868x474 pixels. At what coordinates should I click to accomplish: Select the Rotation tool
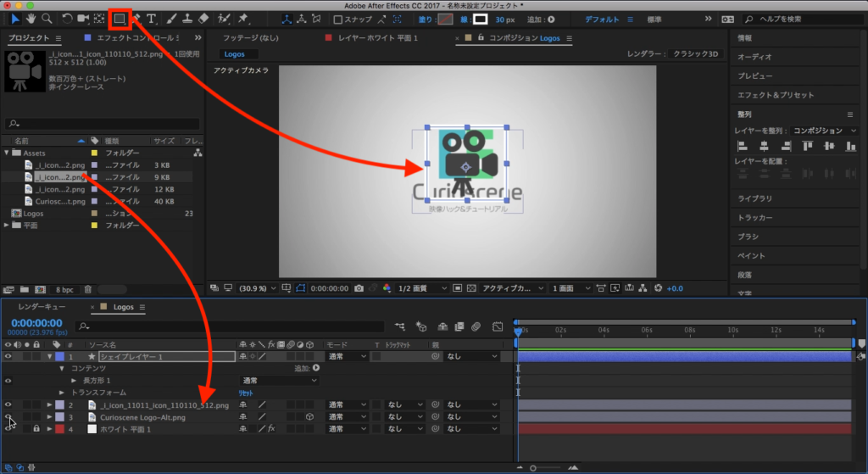68,19
